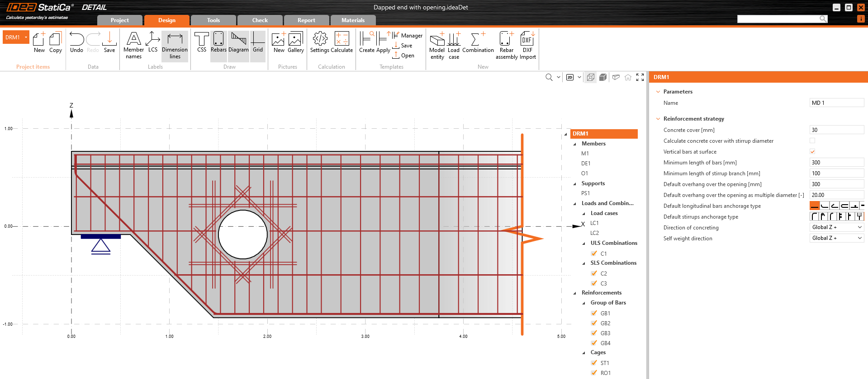The height and width of the screenshot is (379, 868).
Task: Toggle the GB1 group of bars checkbox
Action: [x=594, y=313]
